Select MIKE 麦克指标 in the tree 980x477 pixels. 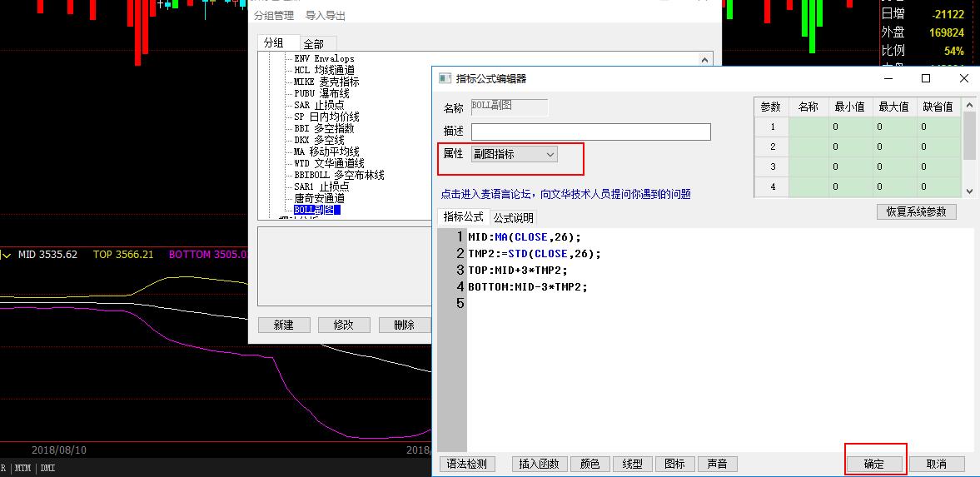tap(326, 82)
